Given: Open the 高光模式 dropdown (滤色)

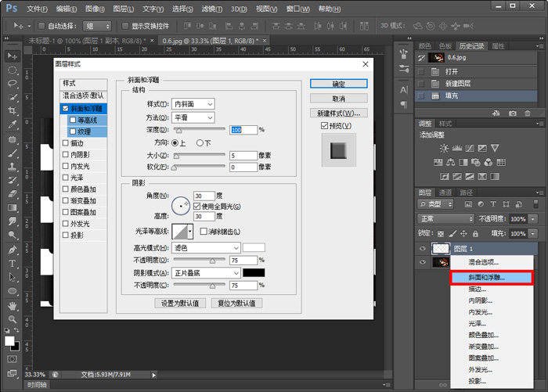Looking at the screenshot, I should click(x=206, y=248).
